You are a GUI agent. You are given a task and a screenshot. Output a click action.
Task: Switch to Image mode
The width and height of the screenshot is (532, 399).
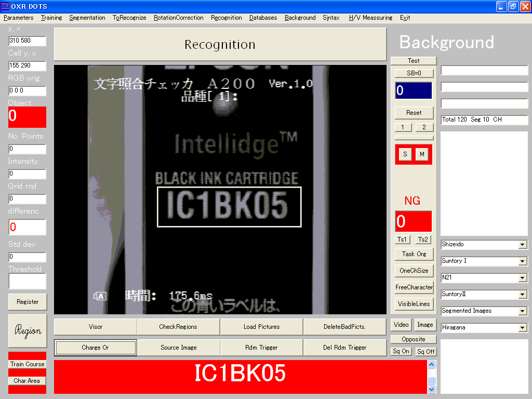[425, 325]
